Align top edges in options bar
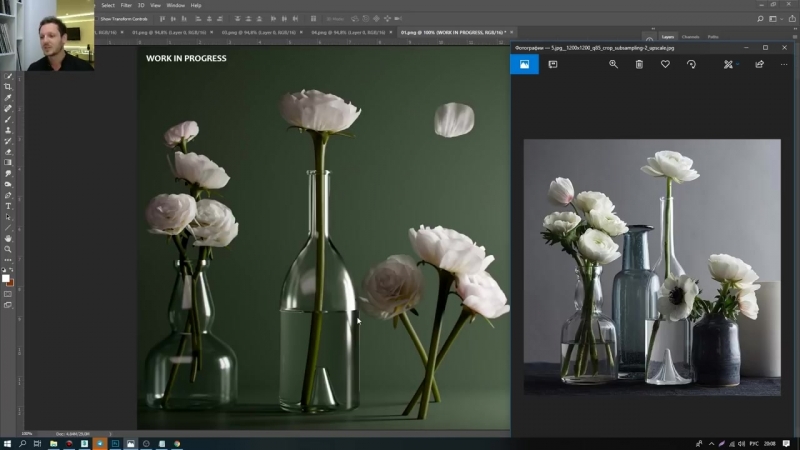 tap(162, 19)
